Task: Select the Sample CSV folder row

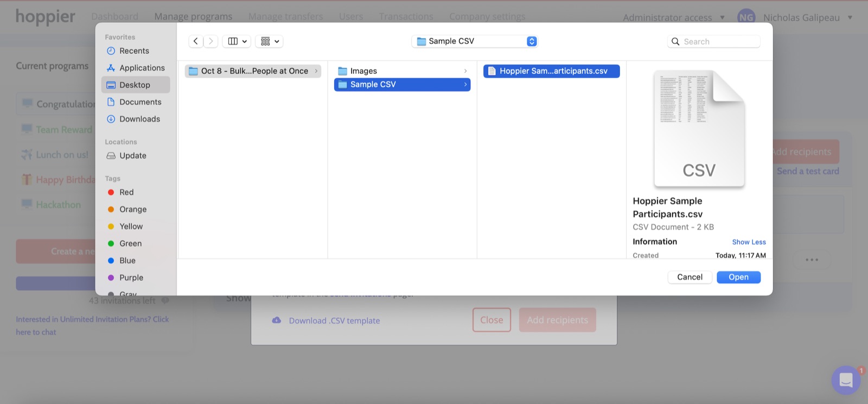Action: coord(403,85)
